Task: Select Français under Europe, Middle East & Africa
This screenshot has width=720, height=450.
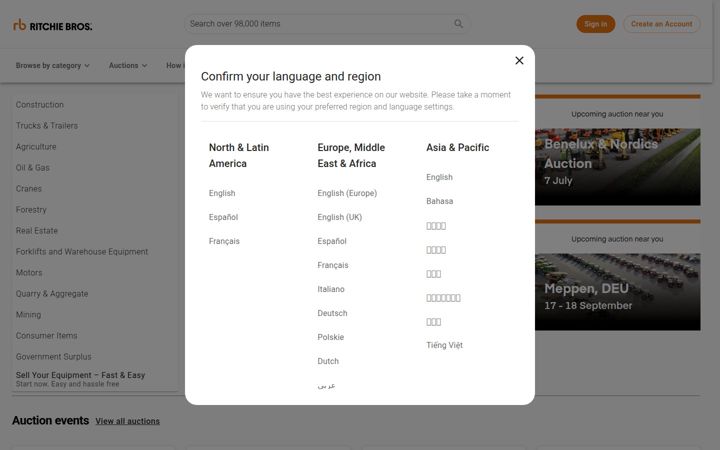Action: pos(333,265)
